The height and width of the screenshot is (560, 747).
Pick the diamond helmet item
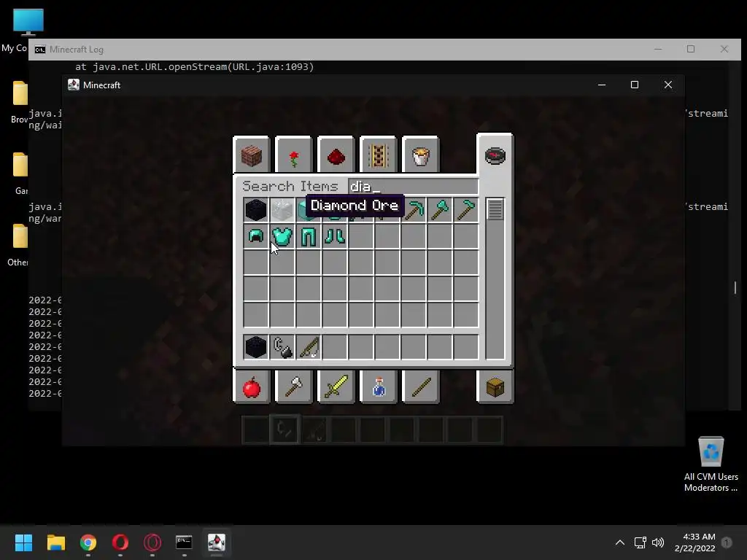tap(256, 236)
